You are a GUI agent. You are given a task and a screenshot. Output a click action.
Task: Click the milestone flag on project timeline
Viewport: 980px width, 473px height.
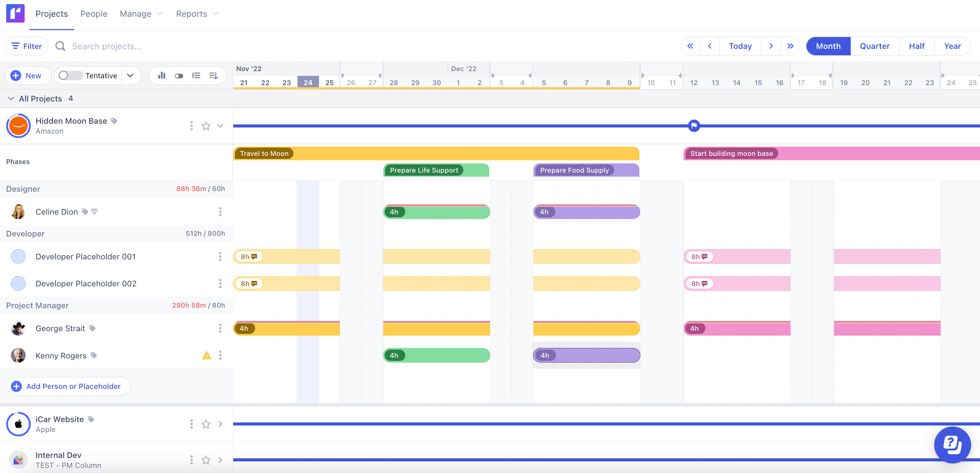click(x=694, y=125)
